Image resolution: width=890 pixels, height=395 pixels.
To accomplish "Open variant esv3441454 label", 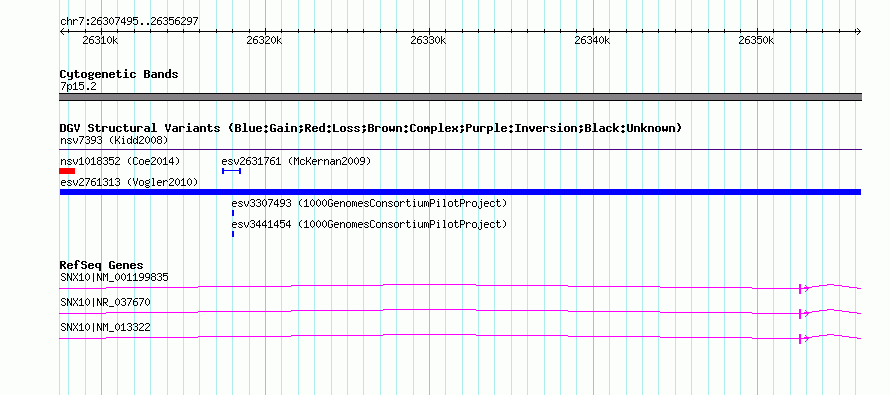I will point(369,224).
